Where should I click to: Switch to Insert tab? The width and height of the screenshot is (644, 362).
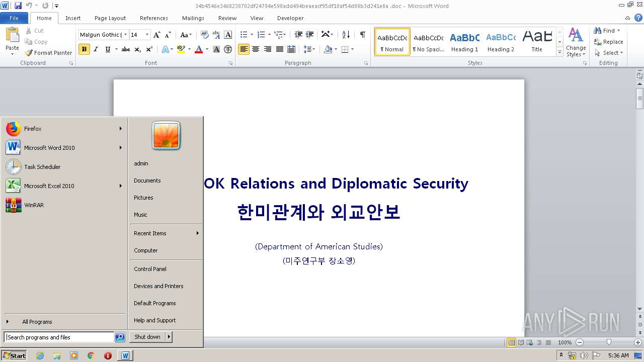(73, 18)
